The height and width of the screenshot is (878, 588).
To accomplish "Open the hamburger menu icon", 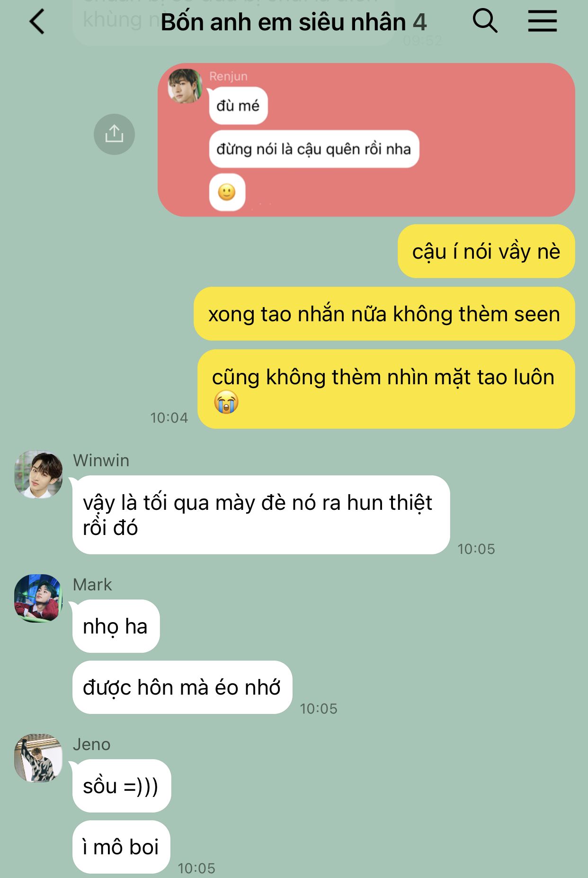I will pyautogui.click(x=542, y=22).
